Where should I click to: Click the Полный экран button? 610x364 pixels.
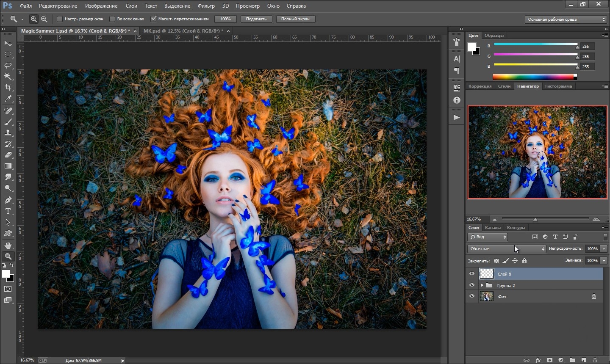click(295, 19)
